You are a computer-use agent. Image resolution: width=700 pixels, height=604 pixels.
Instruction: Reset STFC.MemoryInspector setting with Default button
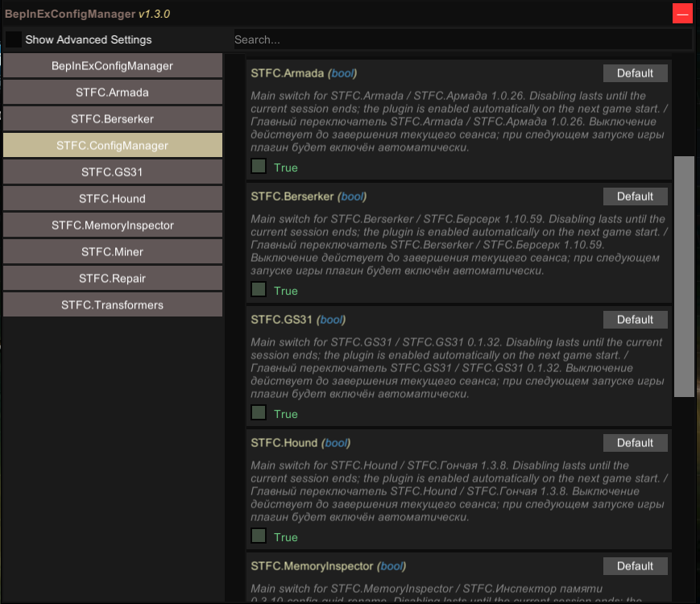tap(636, 566)
